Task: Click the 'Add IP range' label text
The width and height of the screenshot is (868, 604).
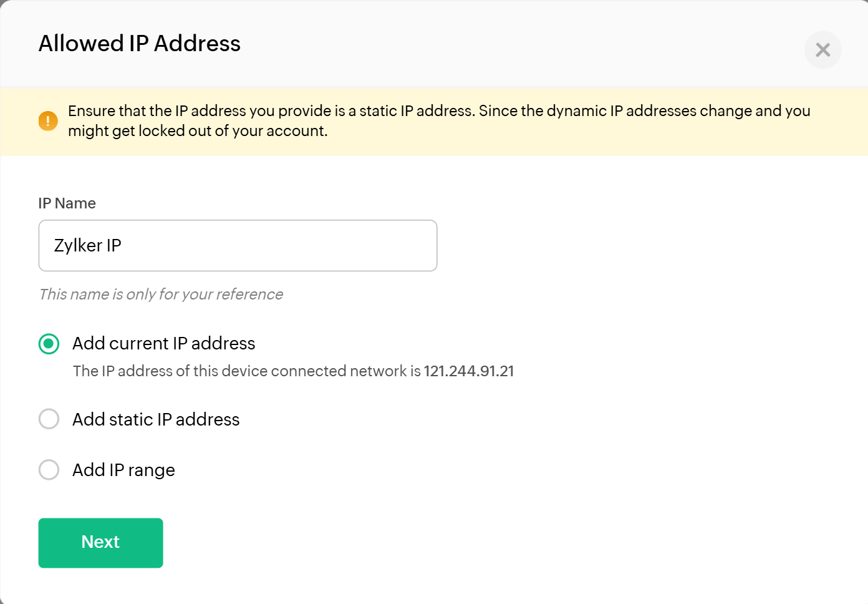Action: pos(123,470)
